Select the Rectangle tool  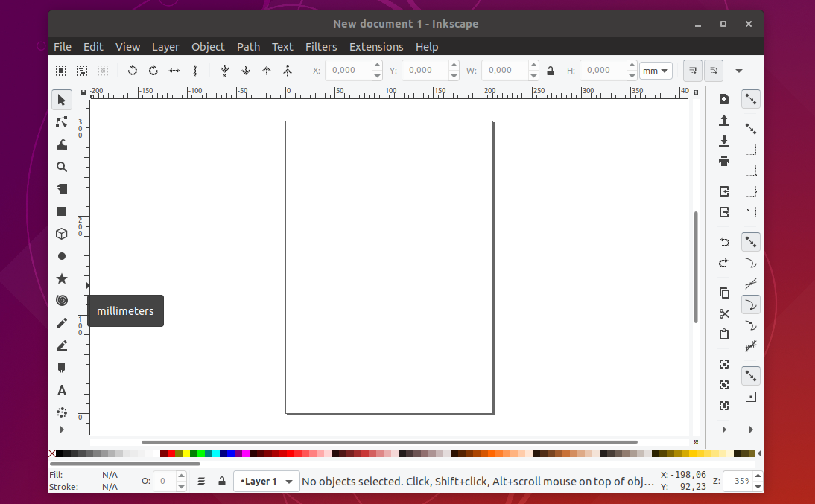[62, 211]
